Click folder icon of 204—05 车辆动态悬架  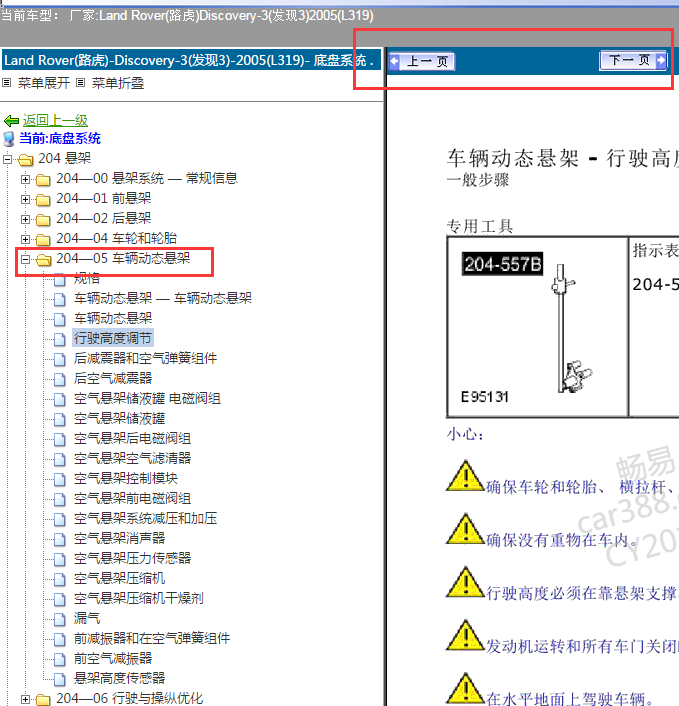43,259
